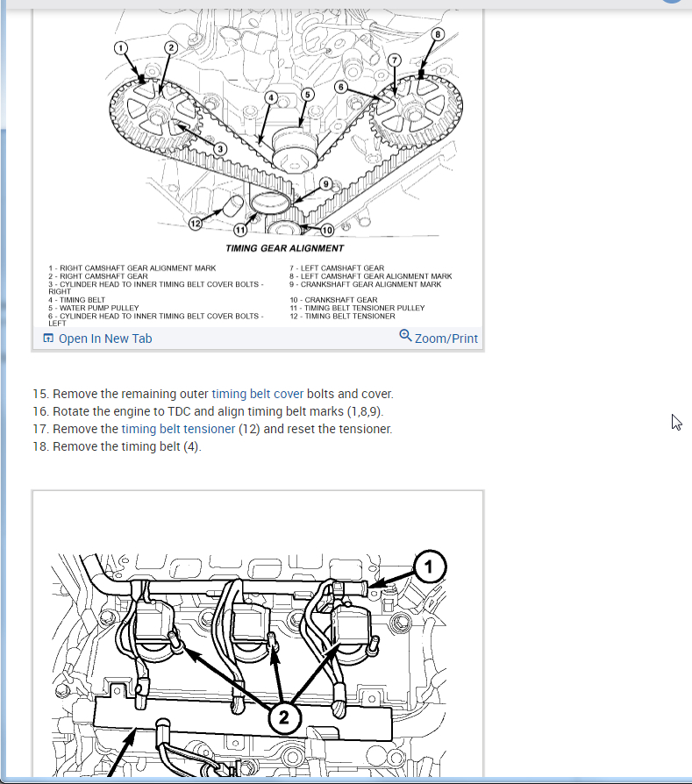Click legend entry '4 - TIMING BELT'

(x=77, y=300)
